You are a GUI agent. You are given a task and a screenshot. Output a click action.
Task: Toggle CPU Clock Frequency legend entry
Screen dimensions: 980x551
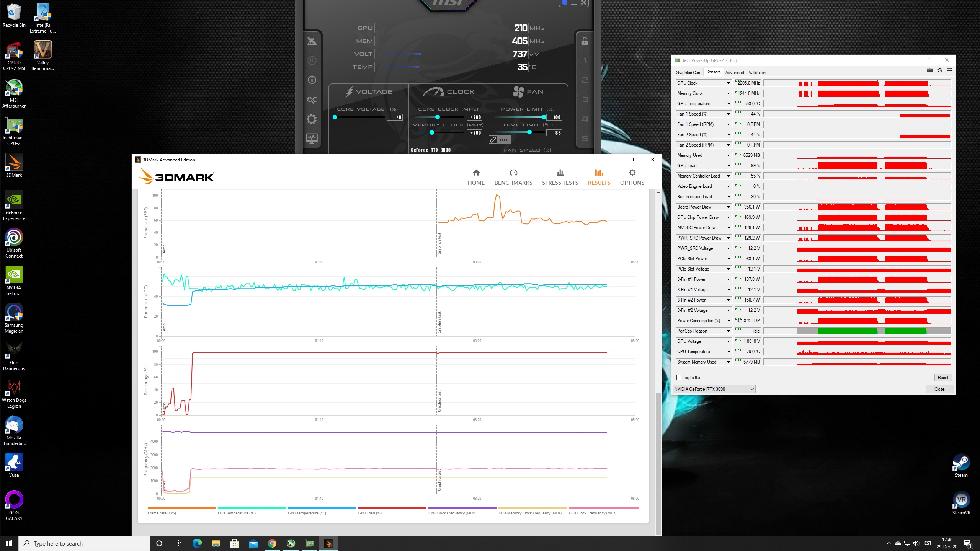click(x=462, y=511)
